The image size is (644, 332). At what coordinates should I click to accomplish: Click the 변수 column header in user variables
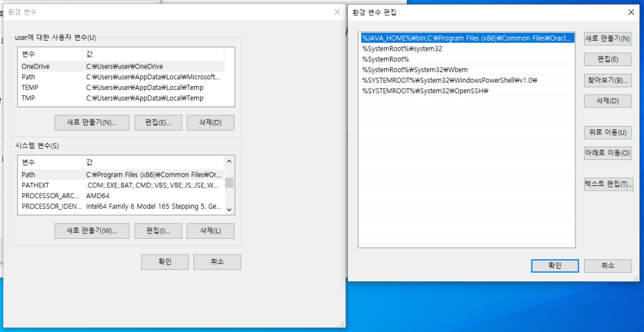(51, 54)
